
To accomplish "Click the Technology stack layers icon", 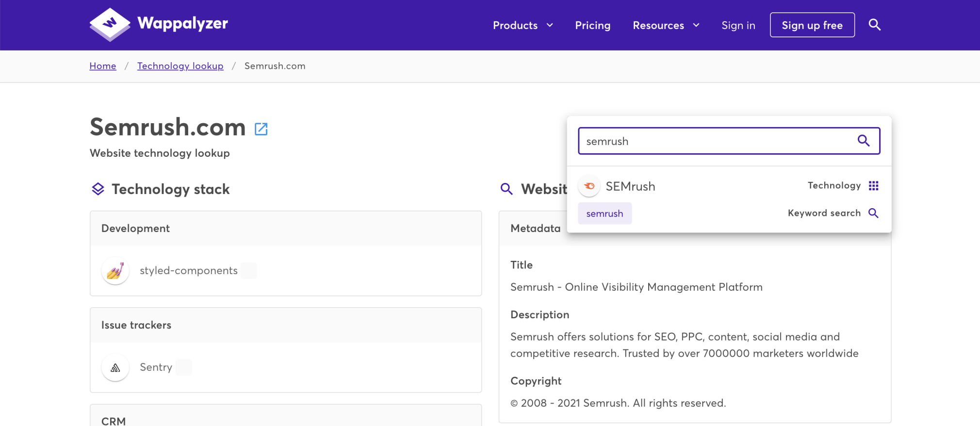I will coord(98,189).
